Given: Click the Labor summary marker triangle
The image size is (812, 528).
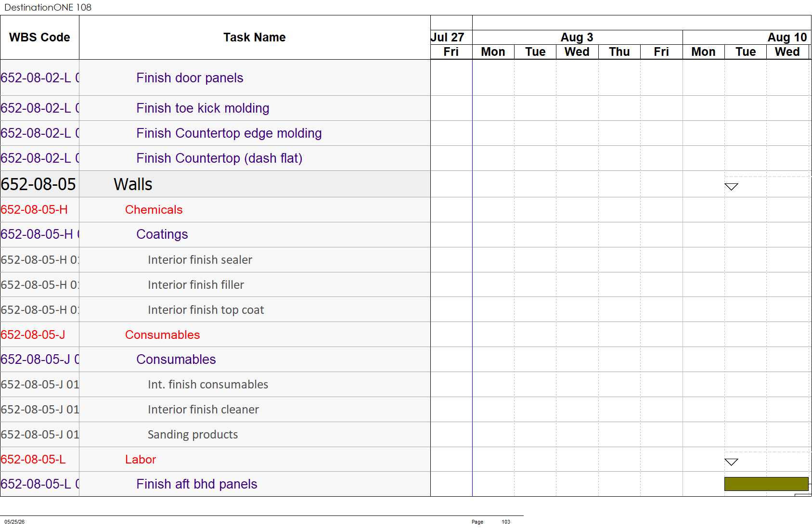Looking at the screenshot, I should pos(731,462).
